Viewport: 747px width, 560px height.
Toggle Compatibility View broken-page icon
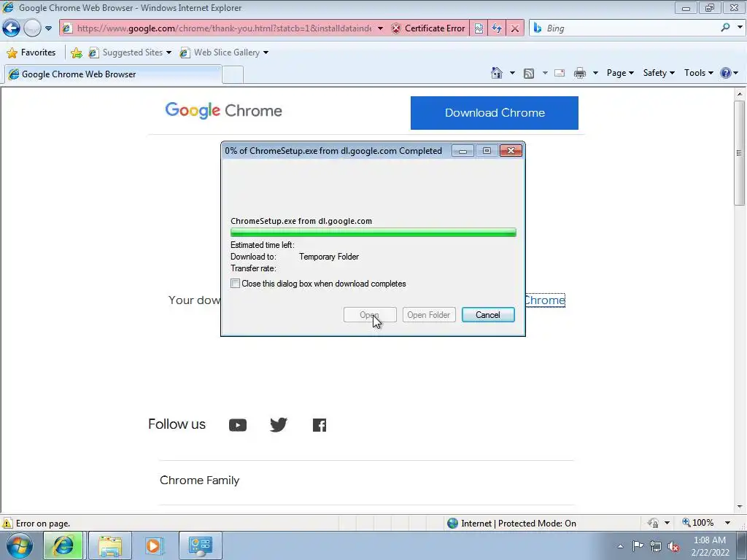479,28
